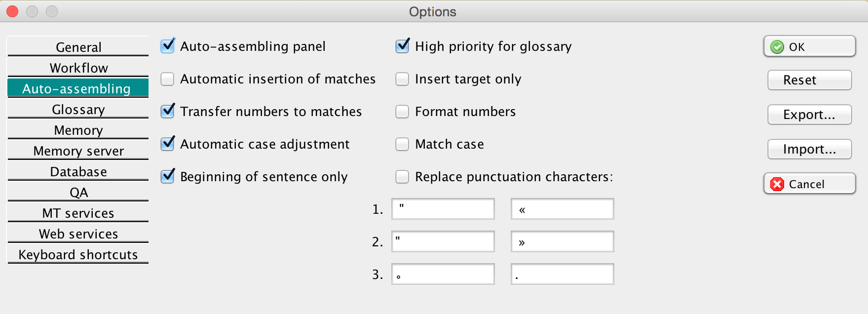Image resolution: width=868 pixels, height=314 pixels.
Task: Enable Replace punctuation characters option
Action: point(403,177)
